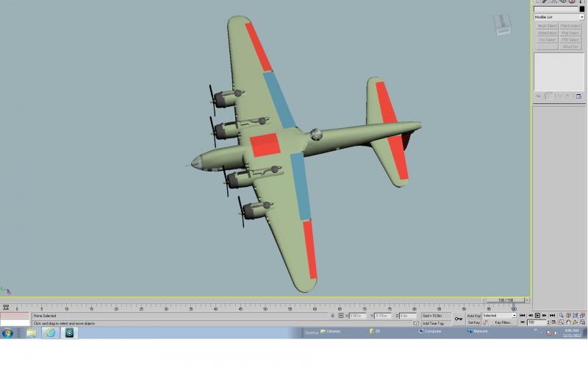
Task: Click the object color swatch
Action: tap(581, 9)
